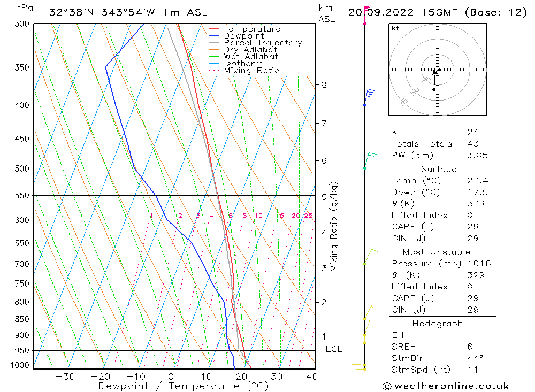Click the km ASL unit label
535x392 pixels.
coord(326,13)
